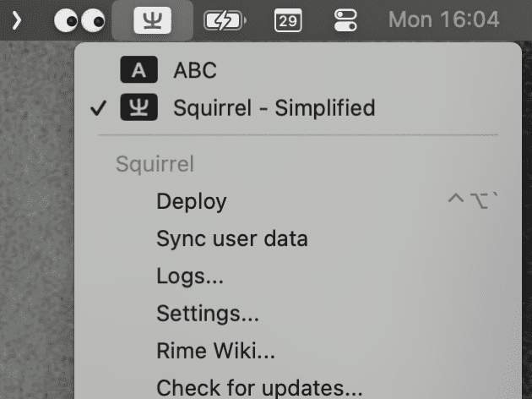
Task: Expand hidden menu bar items chevron
Action: (16, 19)
